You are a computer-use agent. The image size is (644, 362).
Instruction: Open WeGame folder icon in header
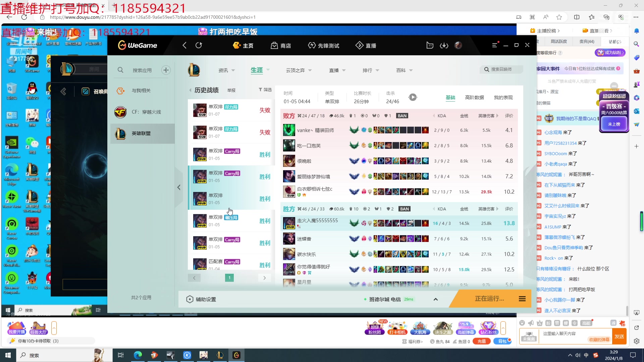click(x=430, y=45)
